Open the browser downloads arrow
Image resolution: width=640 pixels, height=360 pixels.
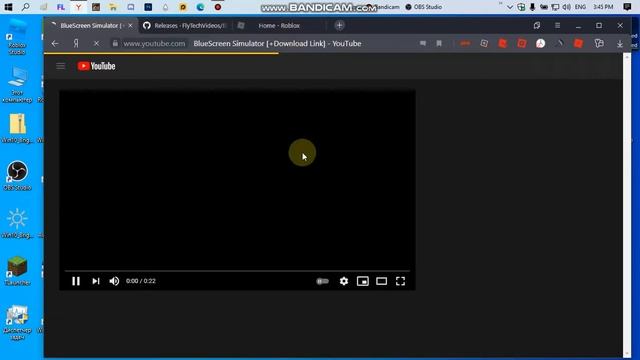click(x=620, y=44)
